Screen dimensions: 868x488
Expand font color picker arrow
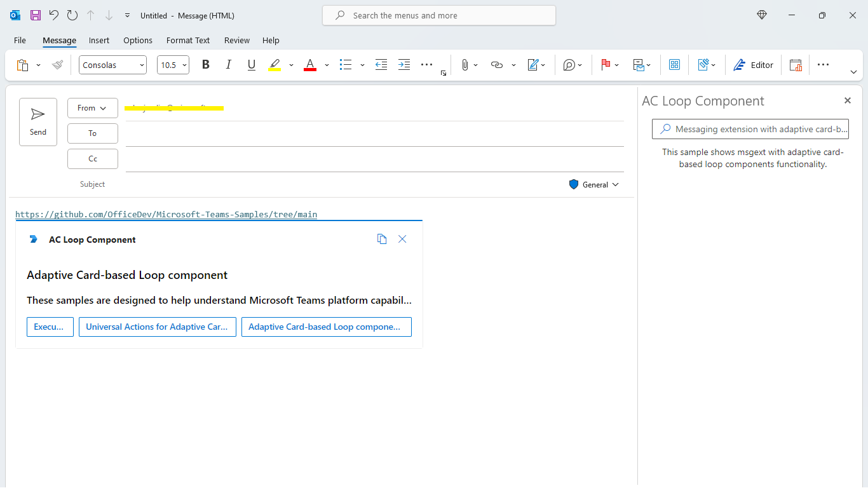(327, 65)
